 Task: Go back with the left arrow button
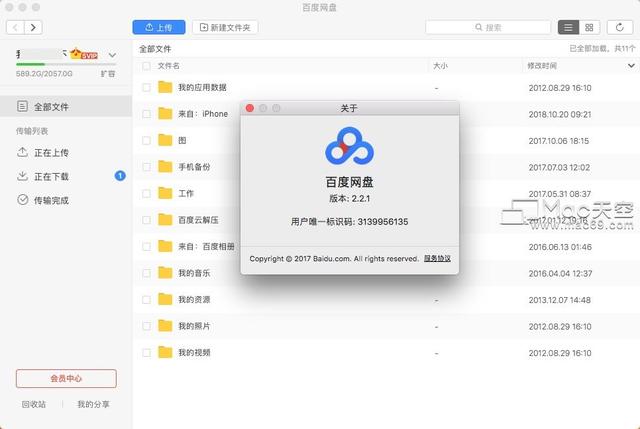coord(16,27)
